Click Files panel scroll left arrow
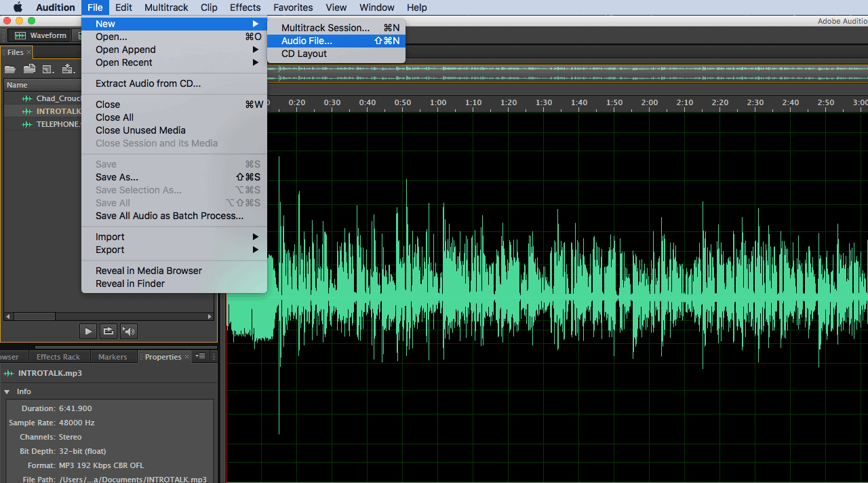This screenshot has height=483, width=868. (x=7, y=316)
